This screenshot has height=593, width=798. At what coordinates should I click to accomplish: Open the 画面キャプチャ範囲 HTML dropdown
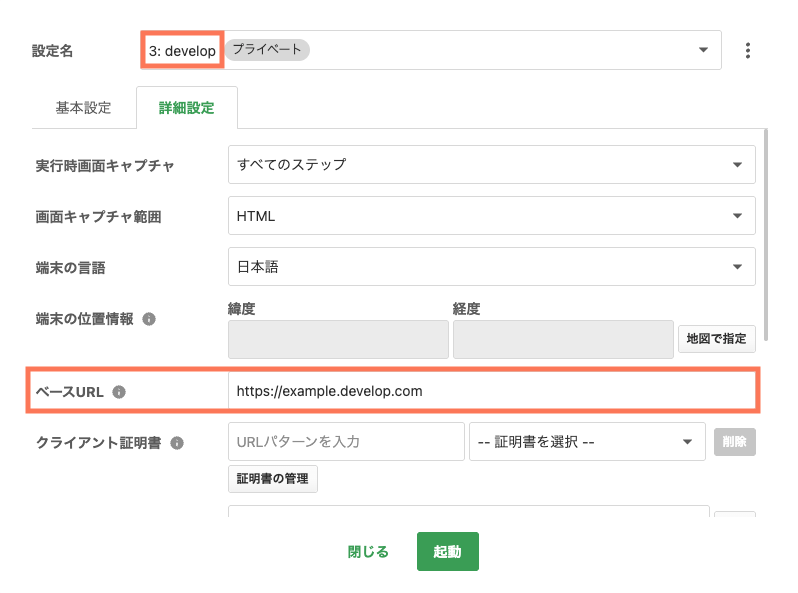click(x=492, y=216)
